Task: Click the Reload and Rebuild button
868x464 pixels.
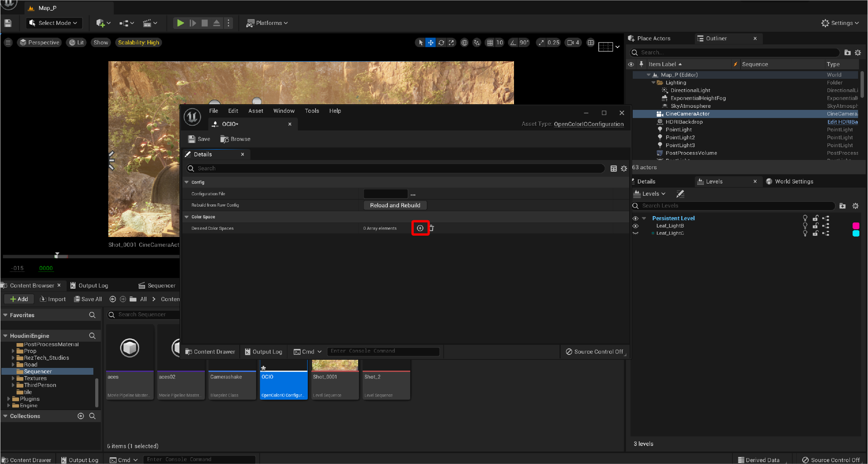Action: [395, 205]
